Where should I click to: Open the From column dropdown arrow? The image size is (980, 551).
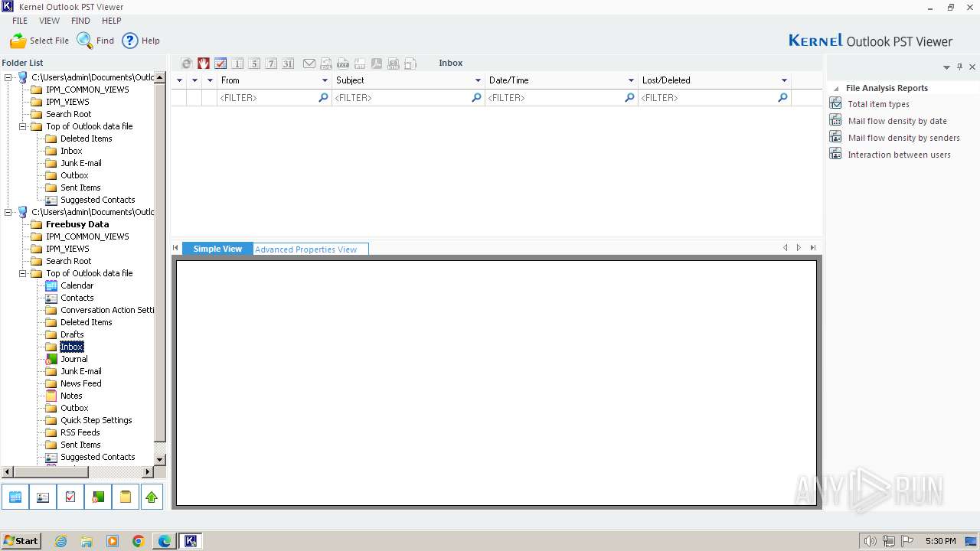click(x=325, y=80)
